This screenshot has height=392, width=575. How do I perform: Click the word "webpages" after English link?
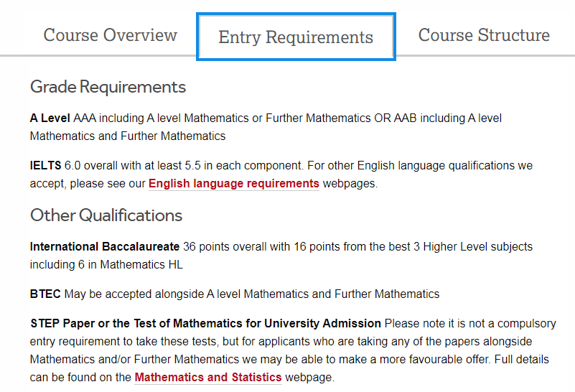[348, 184]
